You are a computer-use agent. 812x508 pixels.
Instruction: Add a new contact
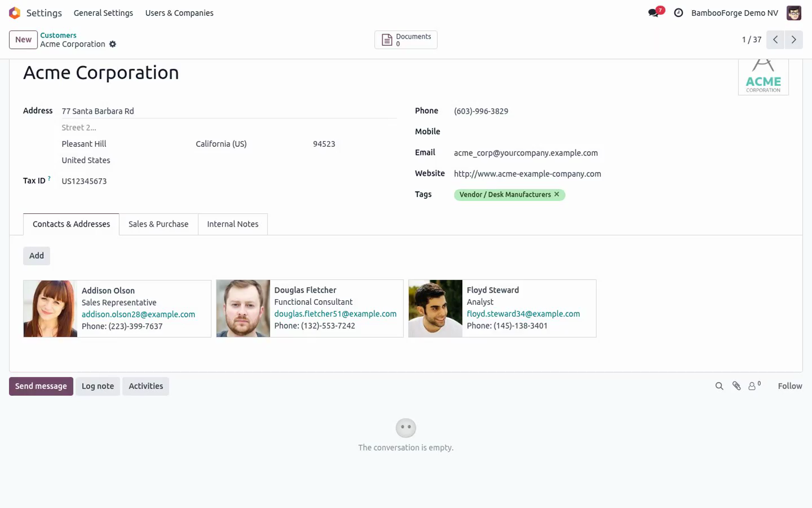tap(37, 256)
